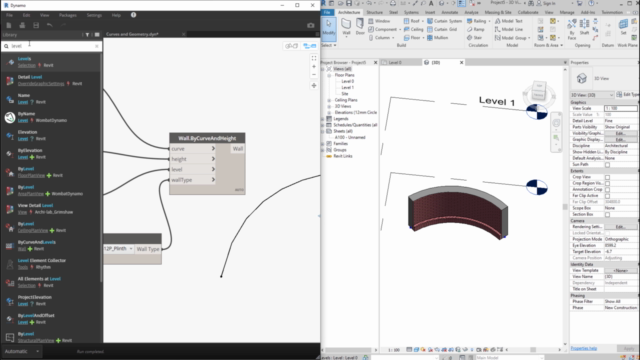Select the Levels Selection node in library

51,62
